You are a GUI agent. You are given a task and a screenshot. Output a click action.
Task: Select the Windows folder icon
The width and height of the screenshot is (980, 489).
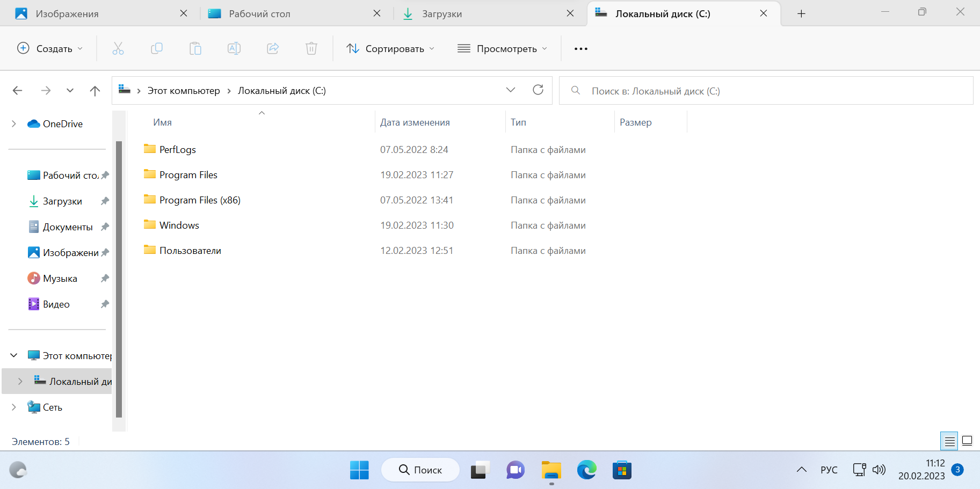[x=150, y=224]
